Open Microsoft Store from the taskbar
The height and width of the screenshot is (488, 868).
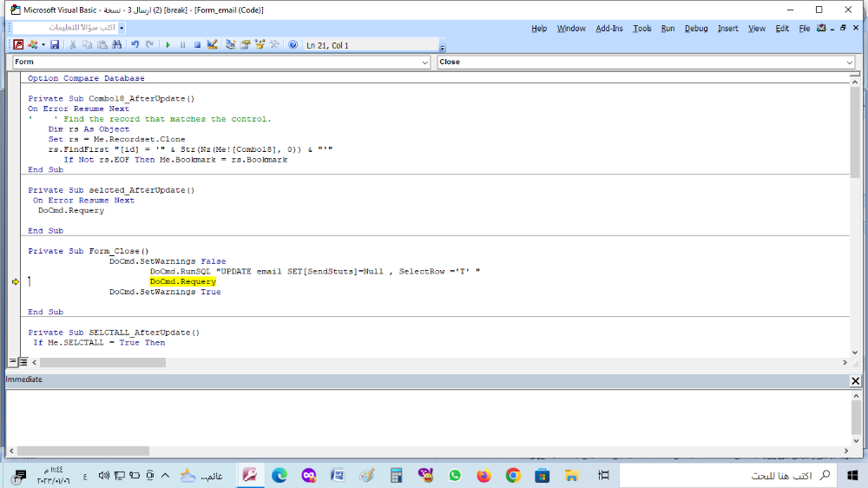point(542,475)
